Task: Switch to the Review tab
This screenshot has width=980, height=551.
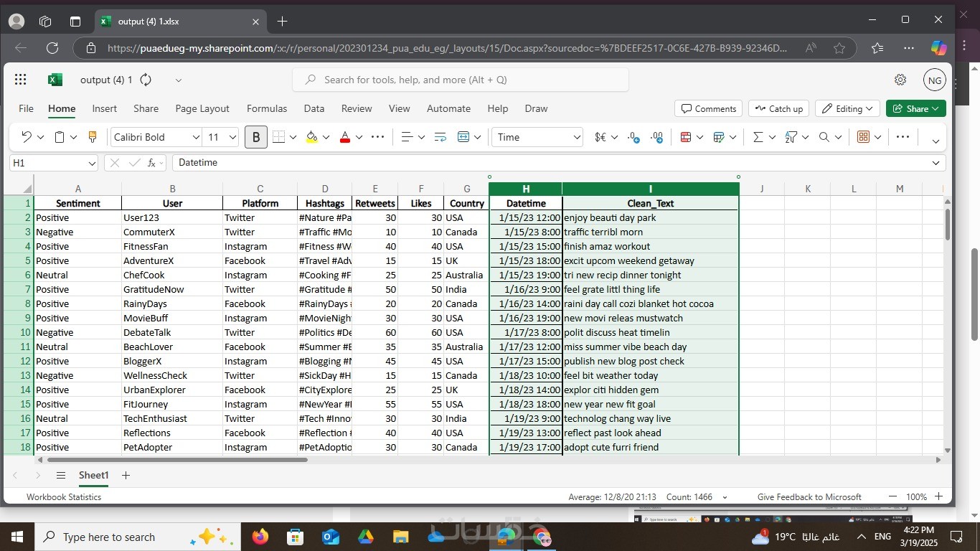Action: [x=357, y=108]
